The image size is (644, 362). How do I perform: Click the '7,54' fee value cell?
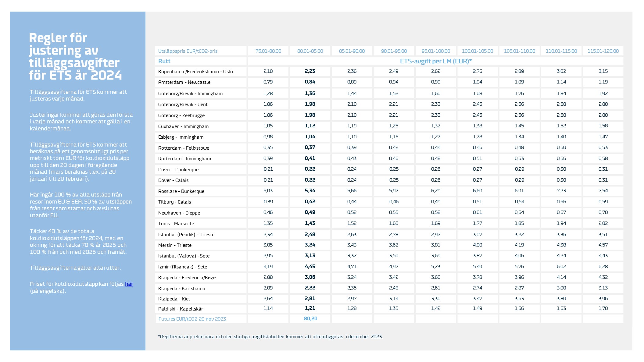603,191
